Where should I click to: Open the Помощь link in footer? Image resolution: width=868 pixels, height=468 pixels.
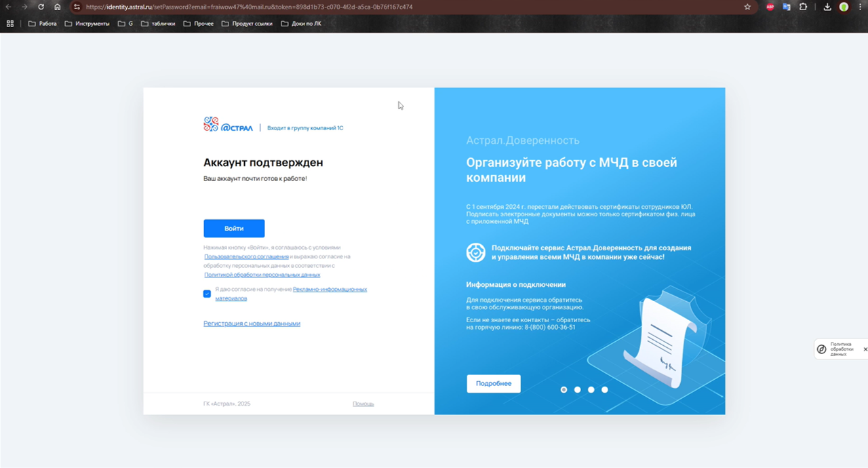point(363,404)
